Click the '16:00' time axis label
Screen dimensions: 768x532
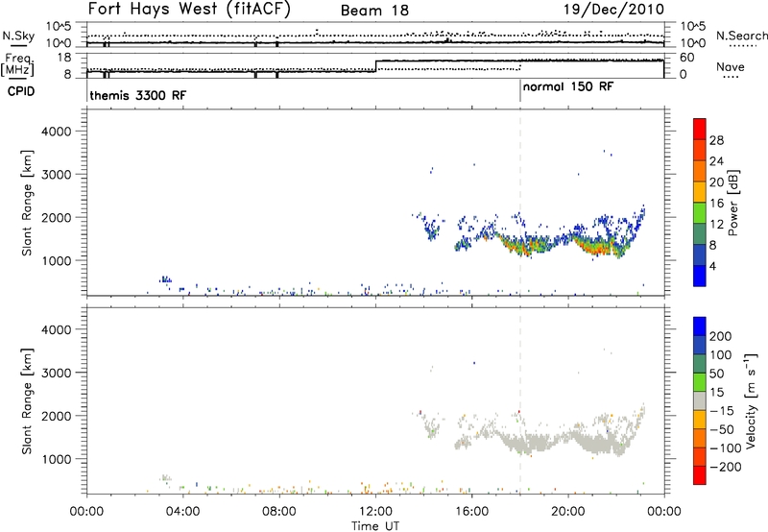(x=471, y=512)
